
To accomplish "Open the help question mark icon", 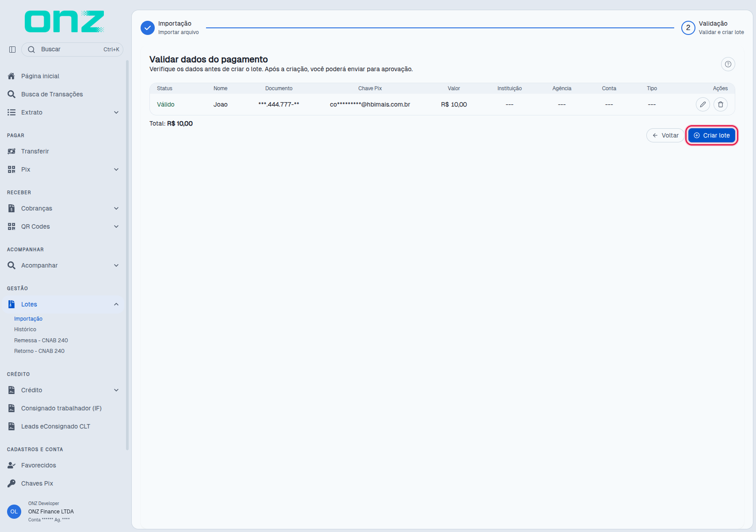I will (728, 64).
